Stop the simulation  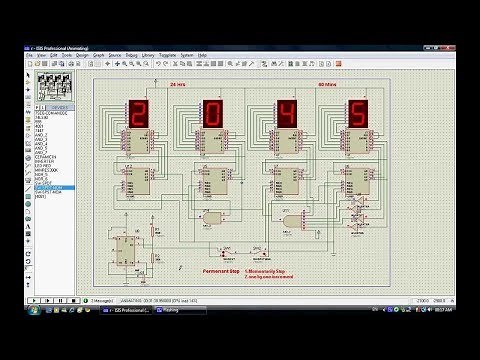point(74,300)
